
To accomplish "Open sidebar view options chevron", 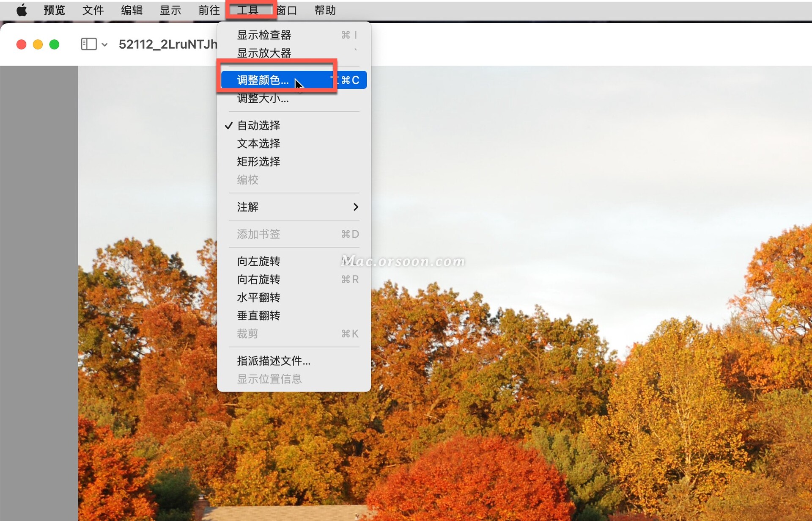I will point(104,44).
